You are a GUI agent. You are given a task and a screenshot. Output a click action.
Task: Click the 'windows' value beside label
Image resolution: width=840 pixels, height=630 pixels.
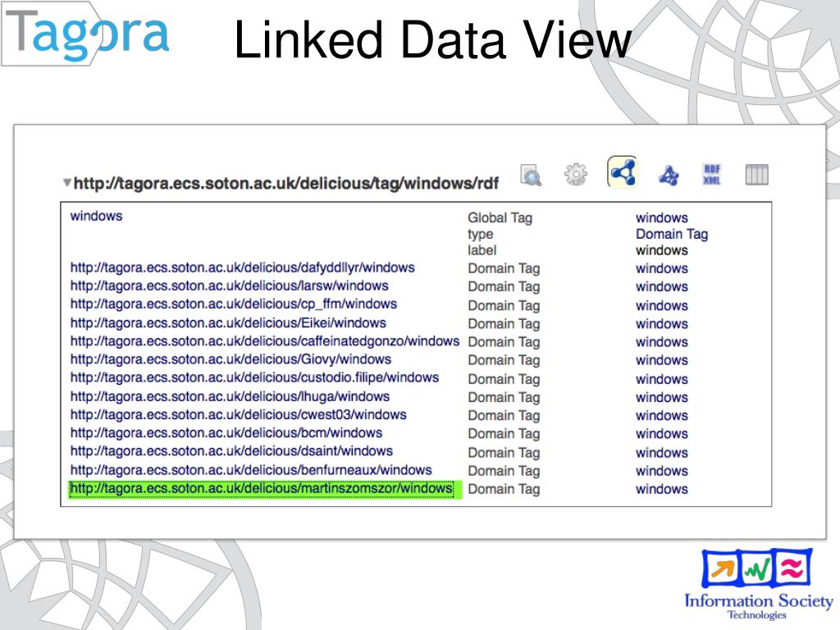click(662, 250)
